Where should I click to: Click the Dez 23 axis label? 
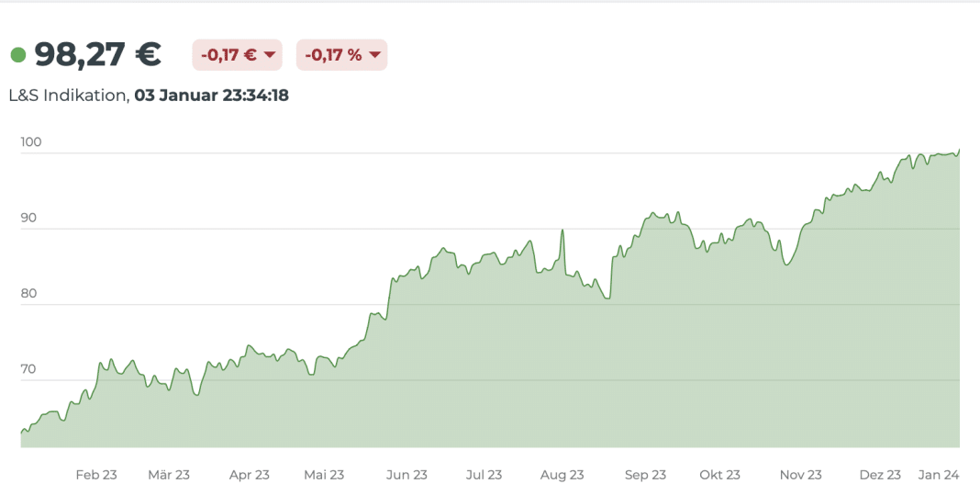click(x=880, y=475)
